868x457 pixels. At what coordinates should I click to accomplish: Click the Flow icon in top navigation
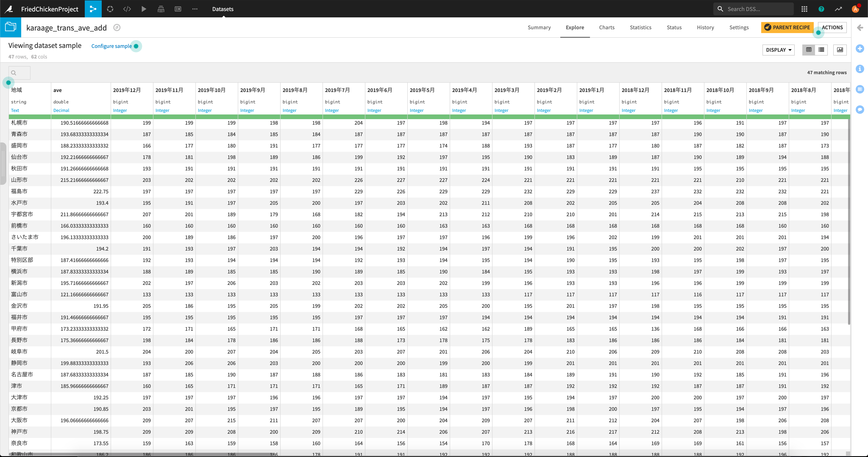pyautogui.click(x=93, y=9)
